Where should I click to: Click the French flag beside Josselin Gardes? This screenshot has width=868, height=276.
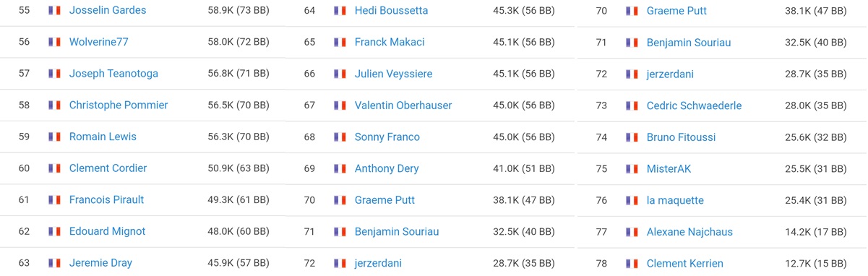point(54,10)
